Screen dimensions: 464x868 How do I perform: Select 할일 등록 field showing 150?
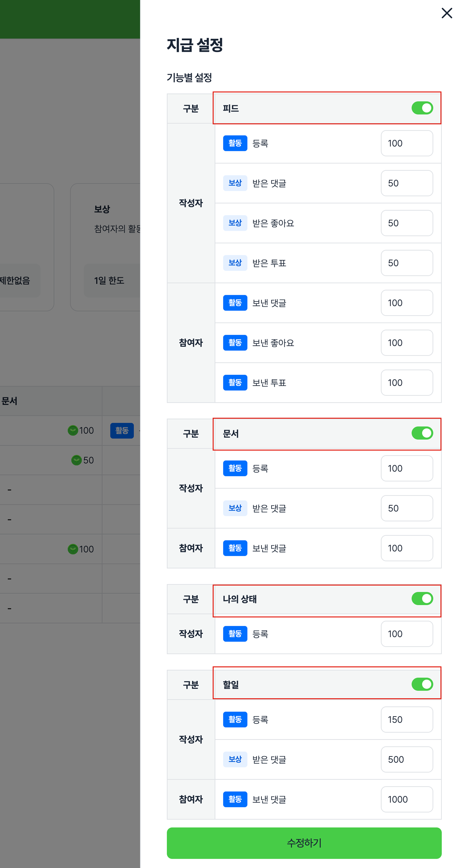click(x=406, y=719)
